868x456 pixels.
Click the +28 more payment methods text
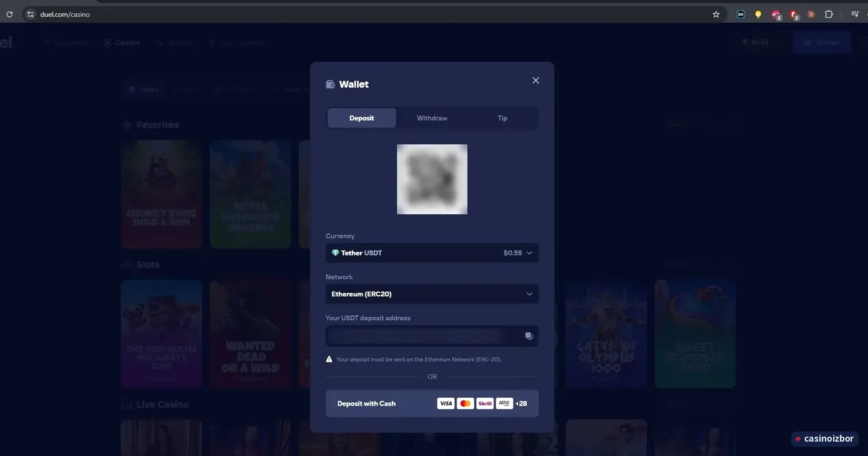(521, 404)
